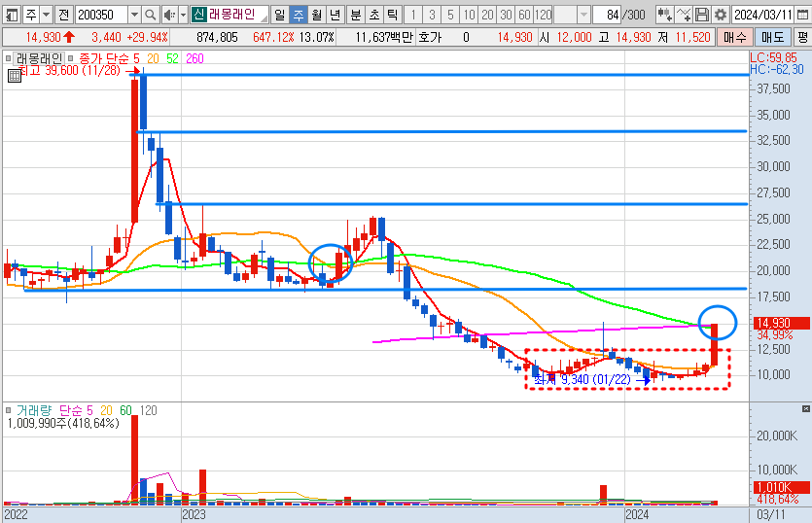The height and width of the screenshot is (523, 812).
Task: Select interval 20 button
Action: (x=487, y=15)
